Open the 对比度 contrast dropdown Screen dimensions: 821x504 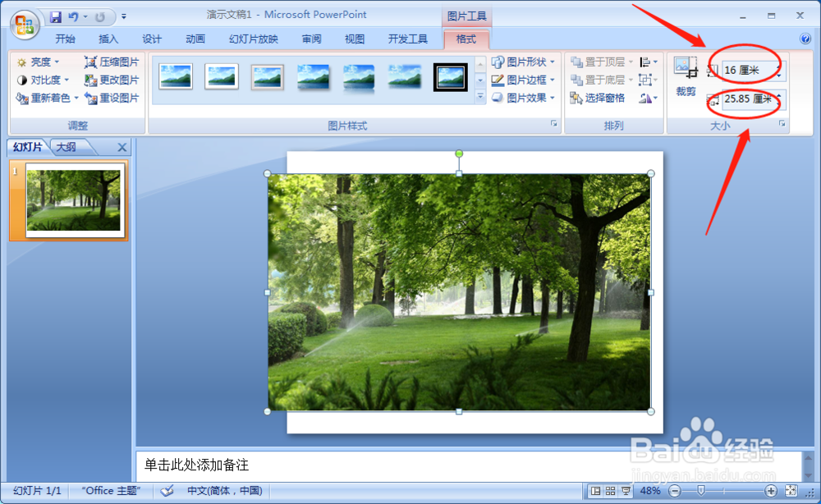(43, 80)
